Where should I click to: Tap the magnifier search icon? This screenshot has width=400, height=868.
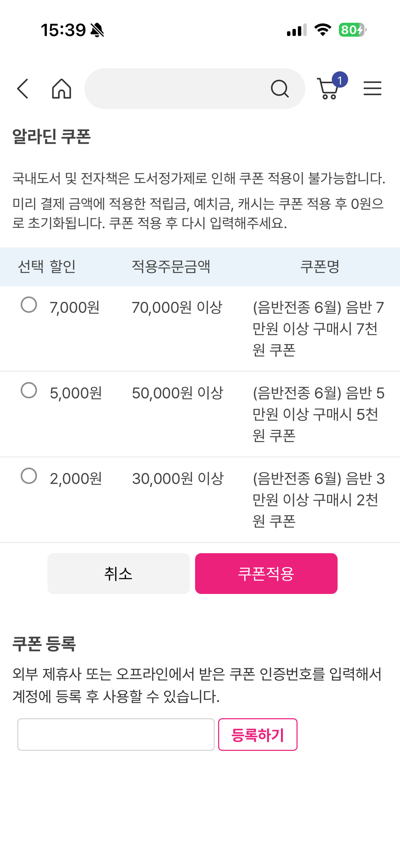pyautogui.click(x=280, y=89)
